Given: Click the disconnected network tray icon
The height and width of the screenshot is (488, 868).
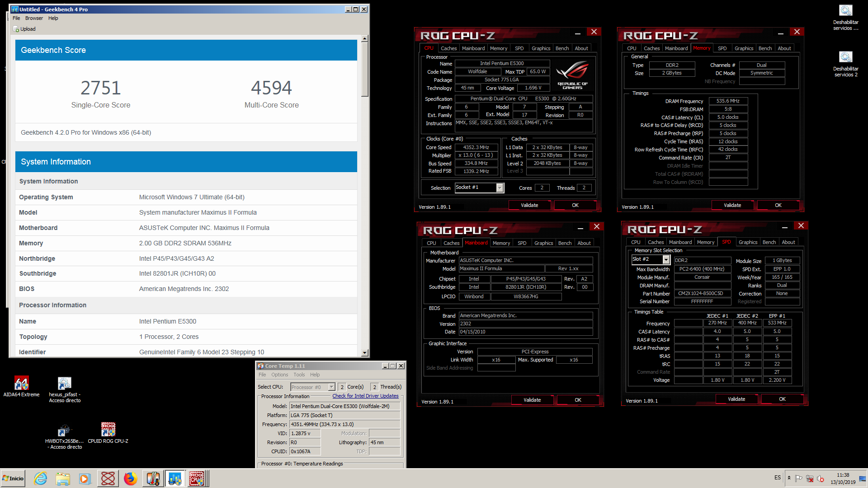Looking at the screenshot, I should 810,479.
